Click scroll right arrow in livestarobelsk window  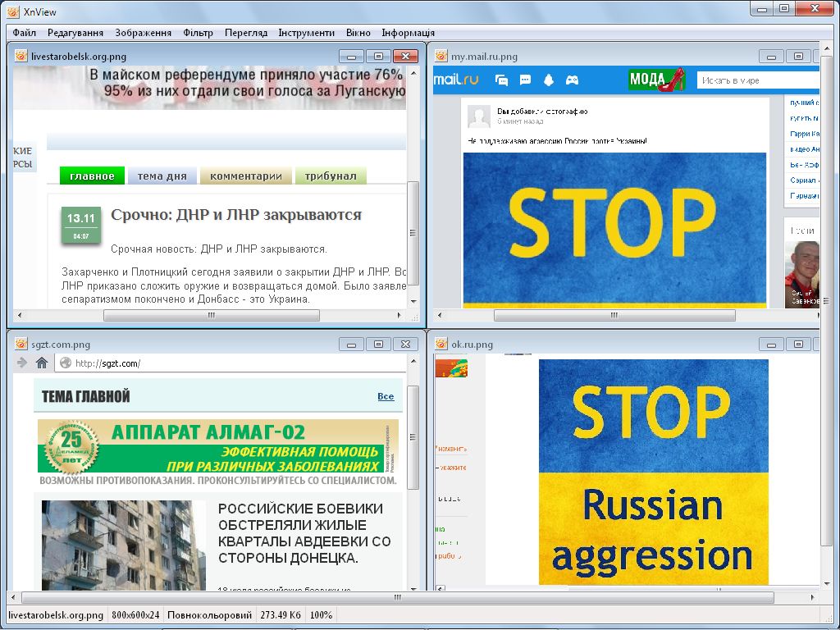(399, 316)
